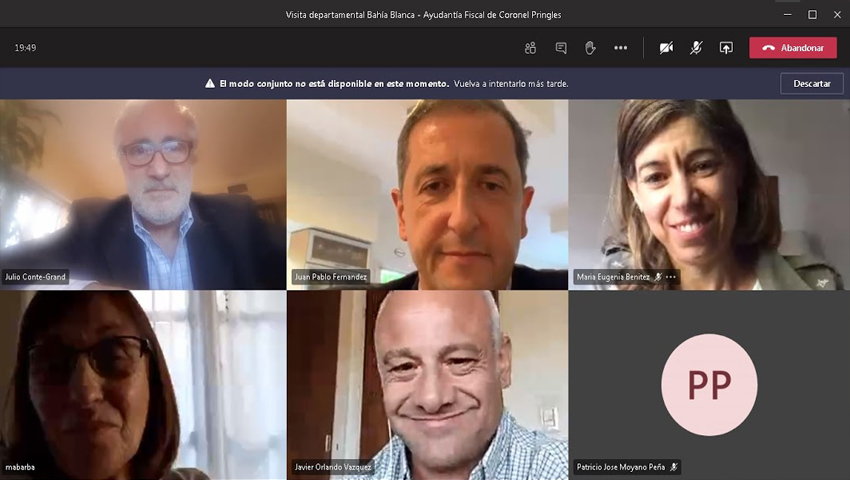This screenshot has height=480, width=850.
Task: Click the Julio Conte-Grand name label
Action: tap(35, 277)
